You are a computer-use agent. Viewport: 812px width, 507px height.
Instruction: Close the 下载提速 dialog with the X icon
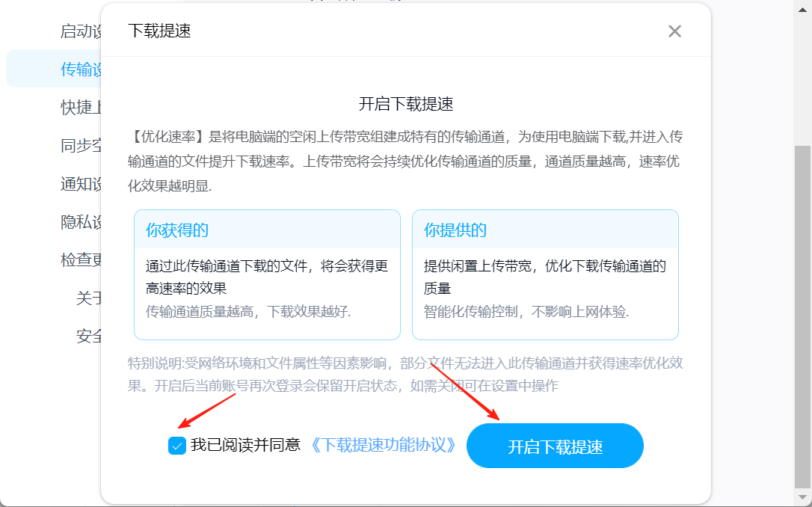pos(674,31)
